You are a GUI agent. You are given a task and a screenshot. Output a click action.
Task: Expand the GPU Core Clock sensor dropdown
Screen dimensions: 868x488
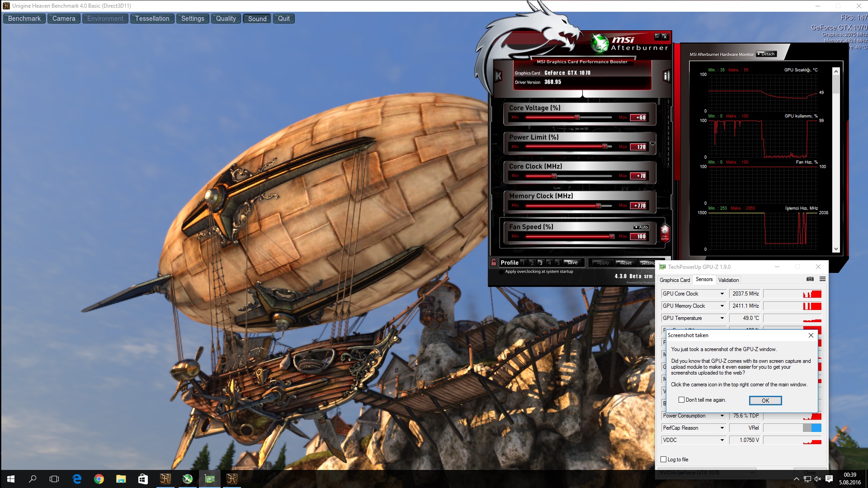[x=722, y=294]
